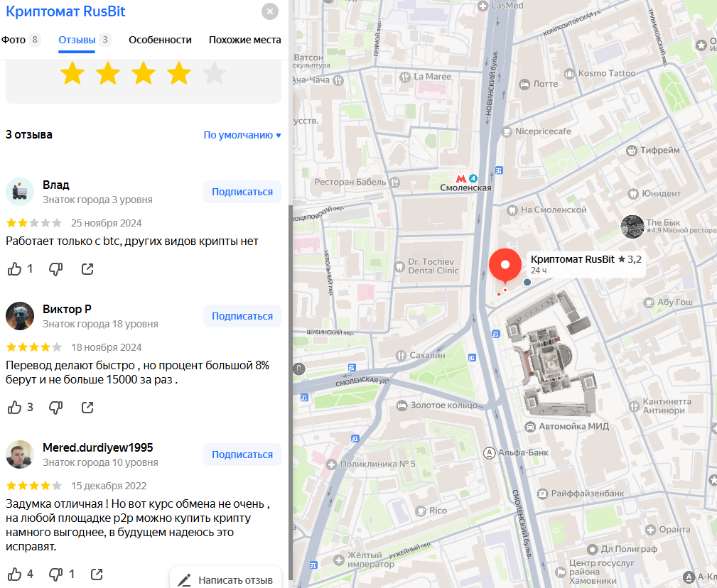
Task: Open Mered.durdiyew1995's profile avatar
Action: pyautogui.click(x=20, y=454)
